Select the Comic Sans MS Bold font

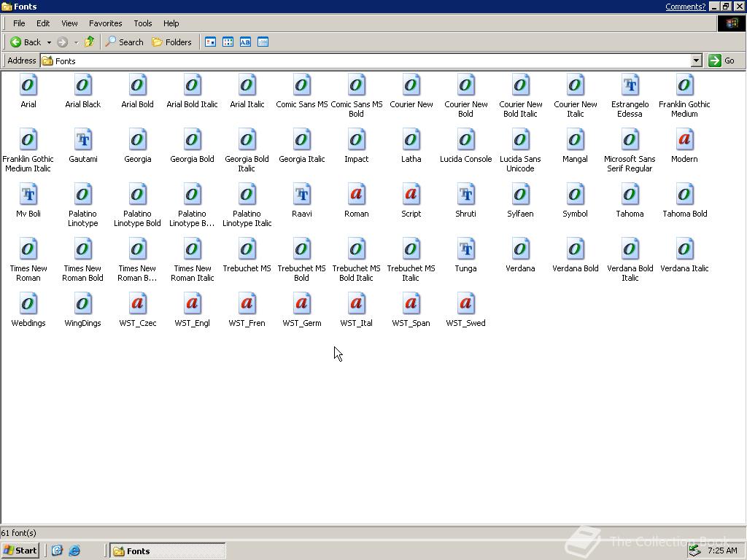(x=356, y=86)
